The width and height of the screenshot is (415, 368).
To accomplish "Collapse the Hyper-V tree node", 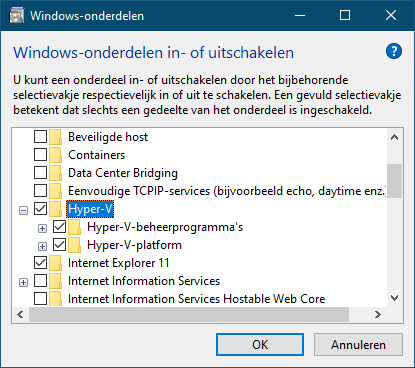I will click(x=23, y=210).
